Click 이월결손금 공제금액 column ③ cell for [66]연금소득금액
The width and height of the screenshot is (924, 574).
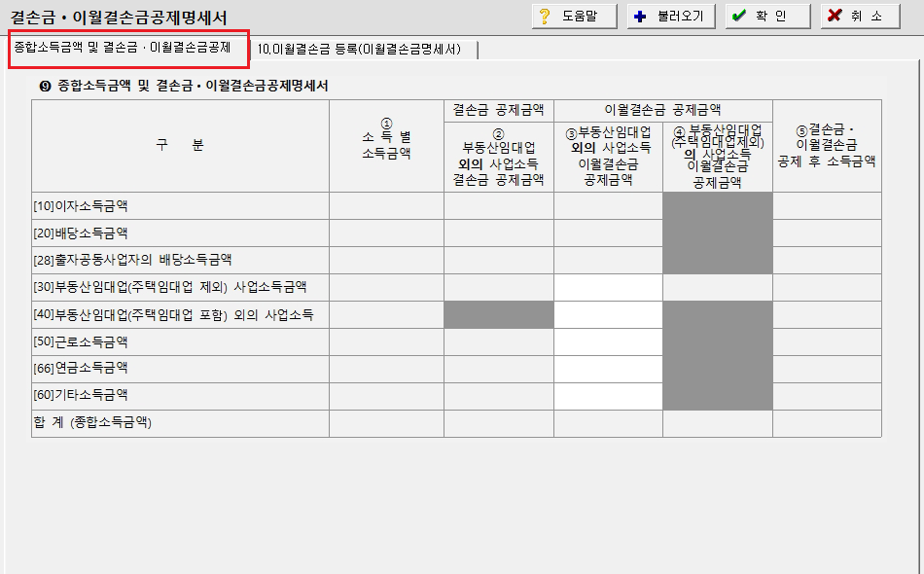tap(608, 369)
